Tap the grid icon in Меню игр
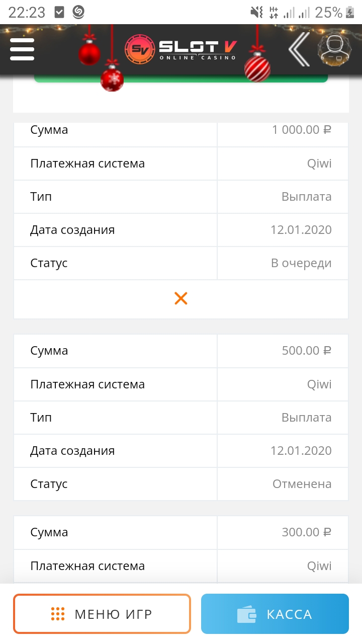This screenshot has width=362, height=644. click(x=58, y=614)
